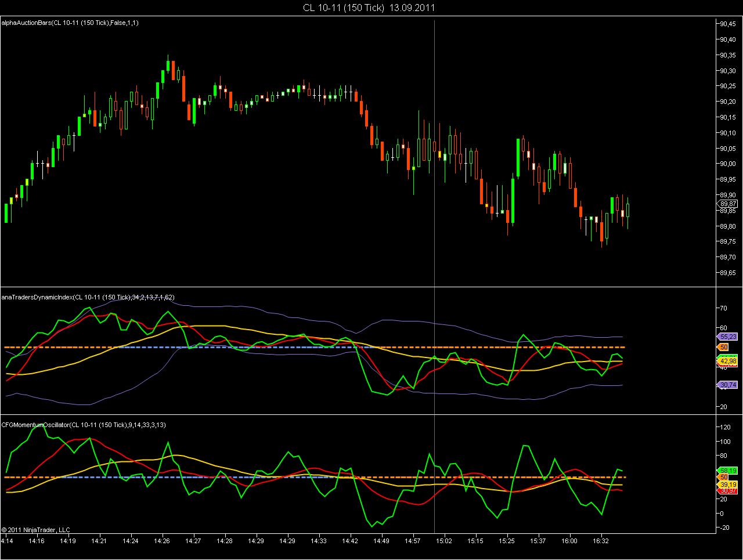The height and width of the screenshot is (560, 743).
Task: Click the yellow 39,19 momentum marker
Action: (728, 485)
